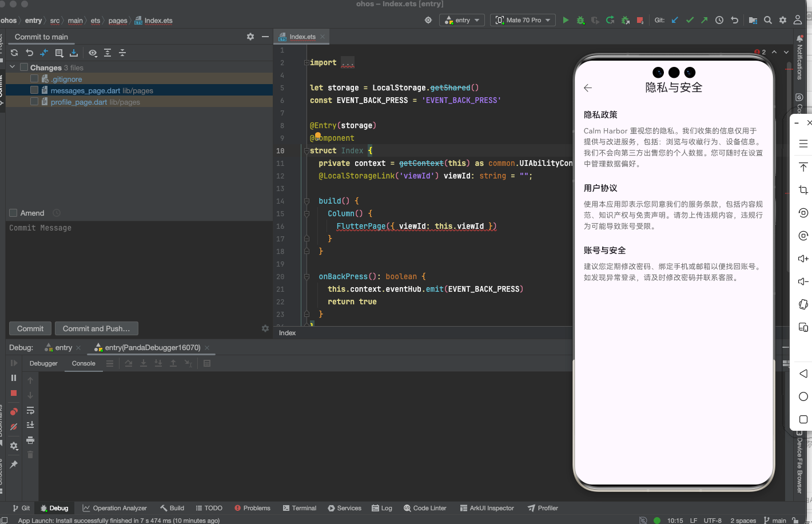Enable the Amend checkbox
The width and height of the screenshot is (812, 524).
pos(13,213)
